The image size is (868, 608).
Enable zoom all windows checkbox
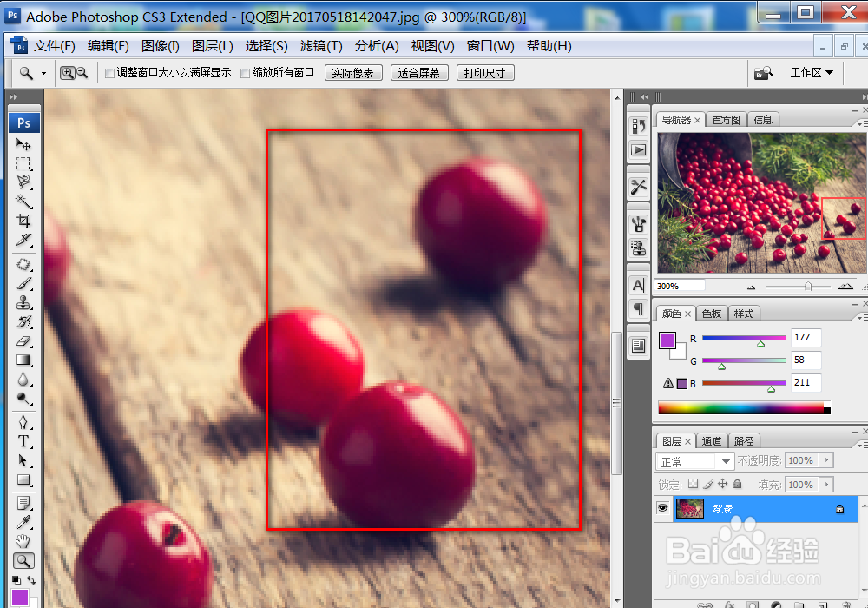click(x=246, y=73)
